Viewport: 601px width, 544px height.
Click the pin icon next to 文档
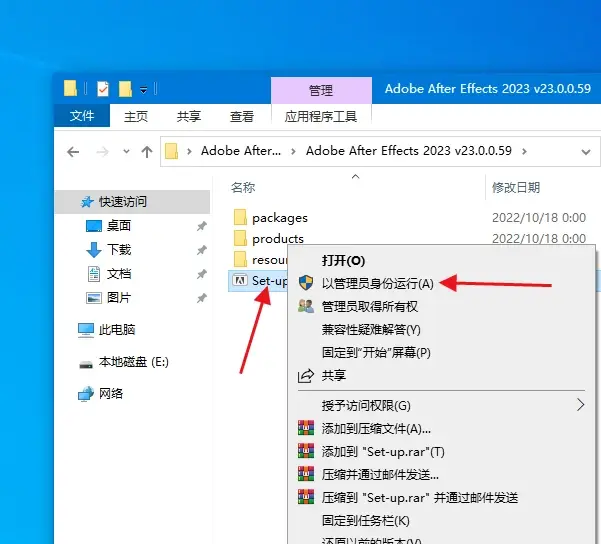coord(202,274)
